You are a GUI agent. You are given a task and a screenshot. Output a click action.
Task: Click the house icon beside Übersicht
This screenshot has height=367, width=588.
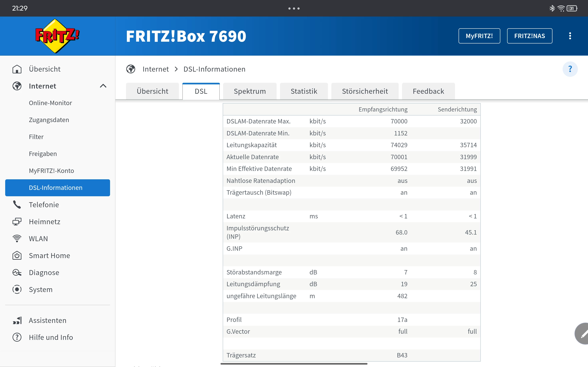pos(17,69)
